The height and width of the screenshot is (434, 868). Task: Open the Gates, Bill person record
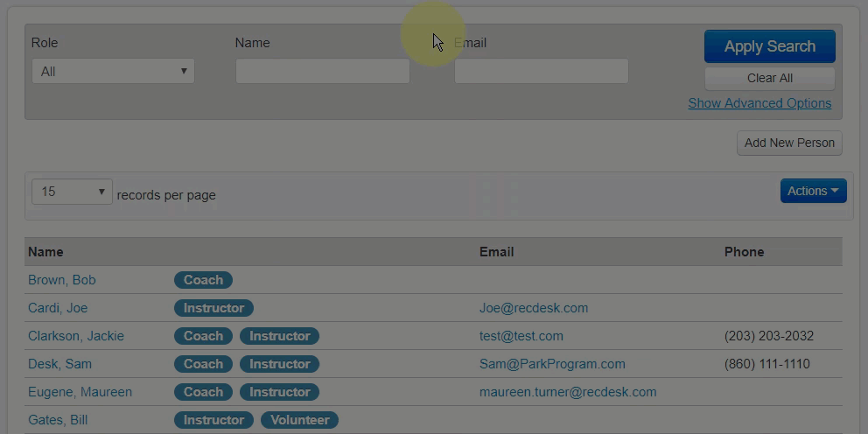(58, 420)
